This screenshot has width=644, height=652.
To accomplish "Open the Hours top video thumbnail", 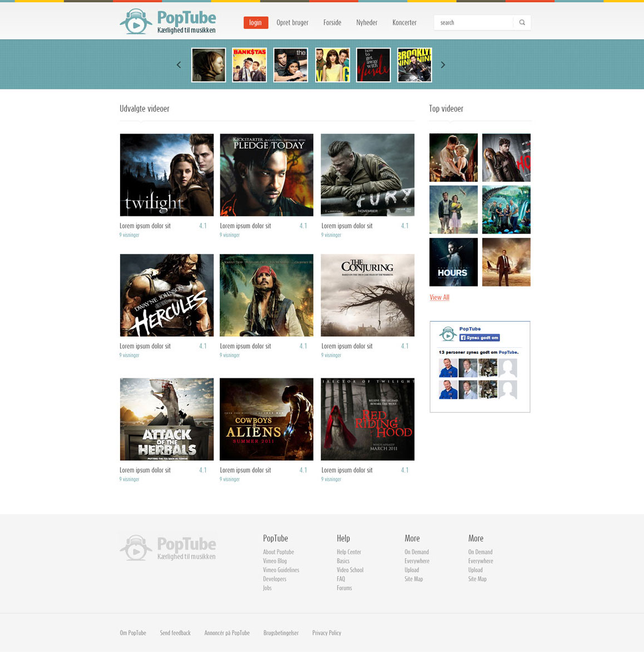I will pos(454,262).
